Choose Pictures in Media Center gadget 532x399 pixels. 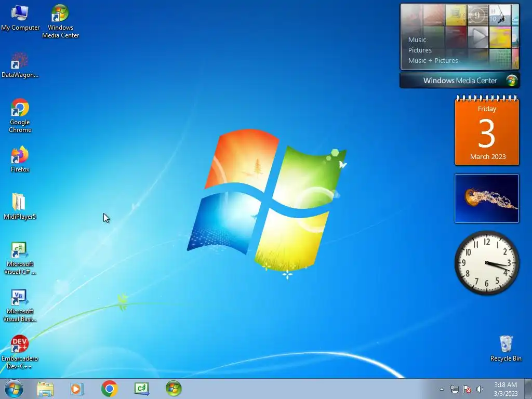(420, 50)
